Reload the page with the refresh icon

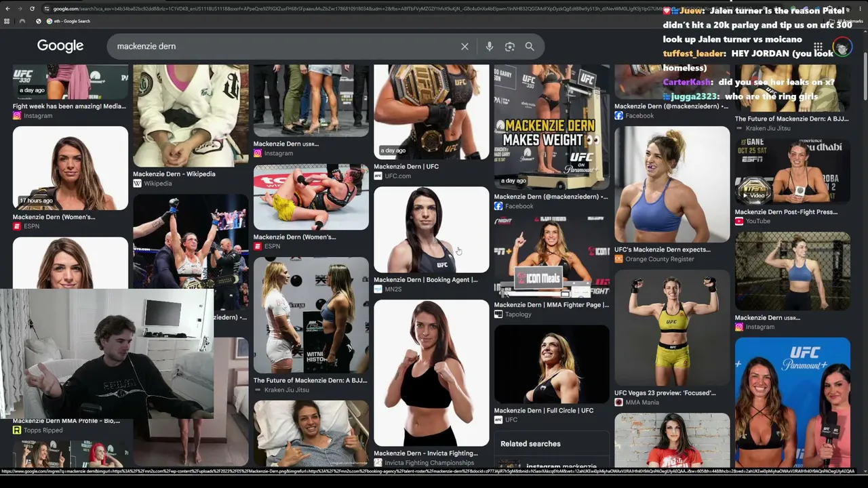[x=32, y=9]
